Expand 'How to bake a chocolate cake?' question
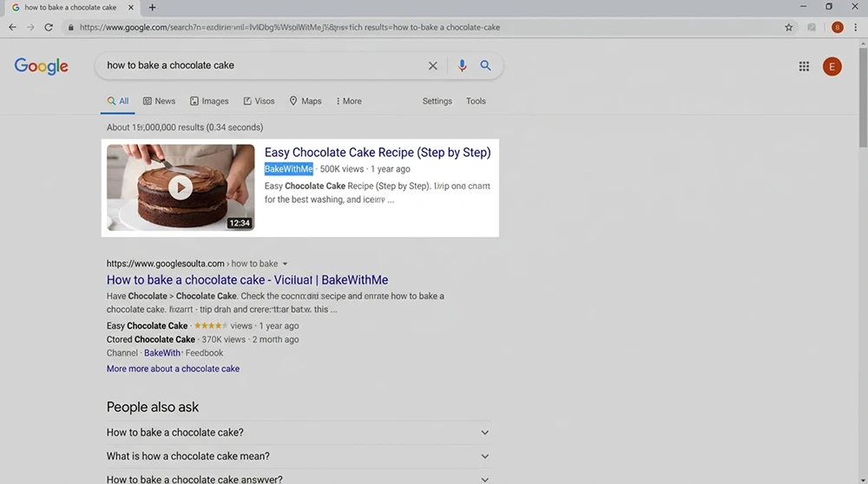This screenshot has height=484, width=868. [x=299, y=433]
